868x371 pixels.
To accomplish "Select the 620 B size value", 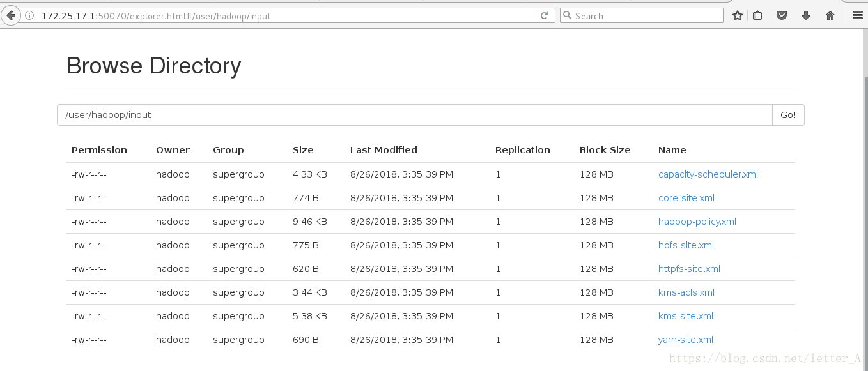I will coord(306,269).
